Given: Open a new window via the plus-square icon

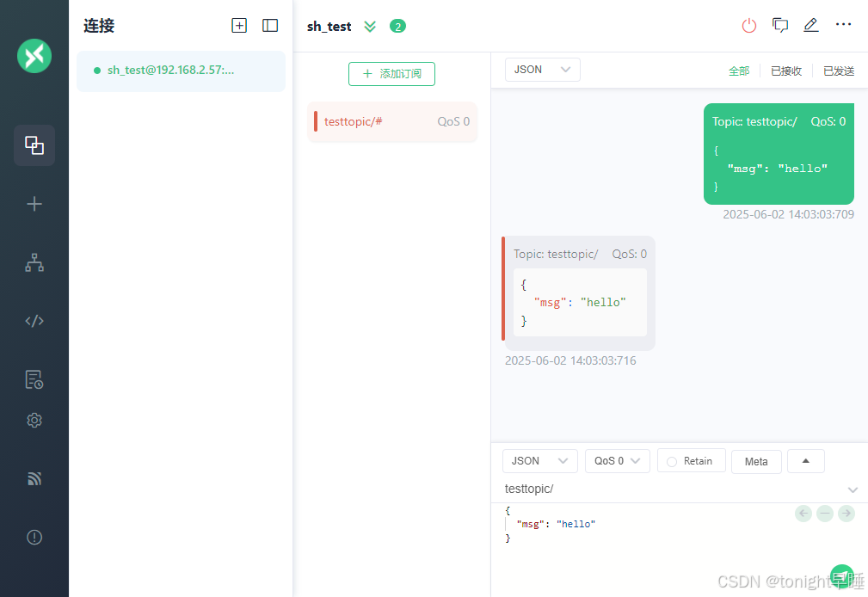Looking at the screenshot, I should (x=239, y=25).
